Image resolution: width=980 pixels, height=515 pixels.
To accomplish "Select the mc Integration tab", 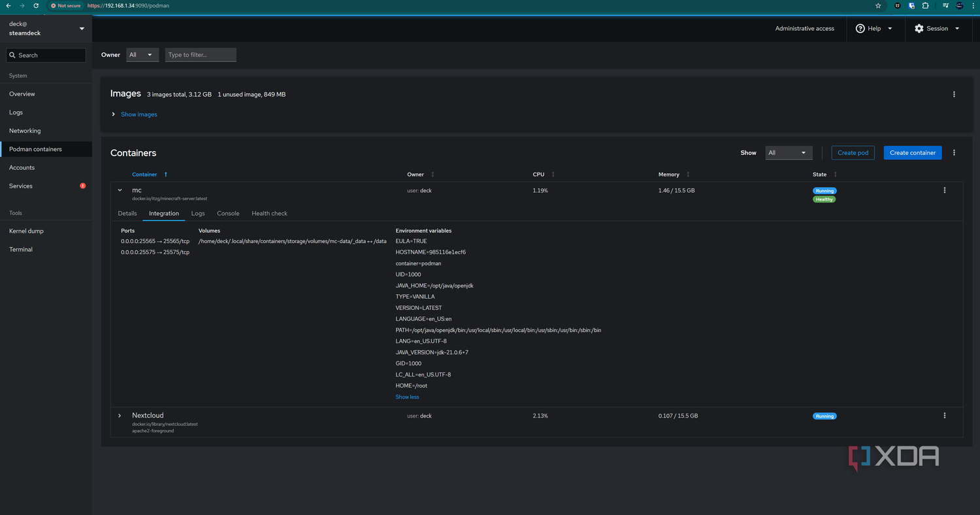I will (164, 213).
